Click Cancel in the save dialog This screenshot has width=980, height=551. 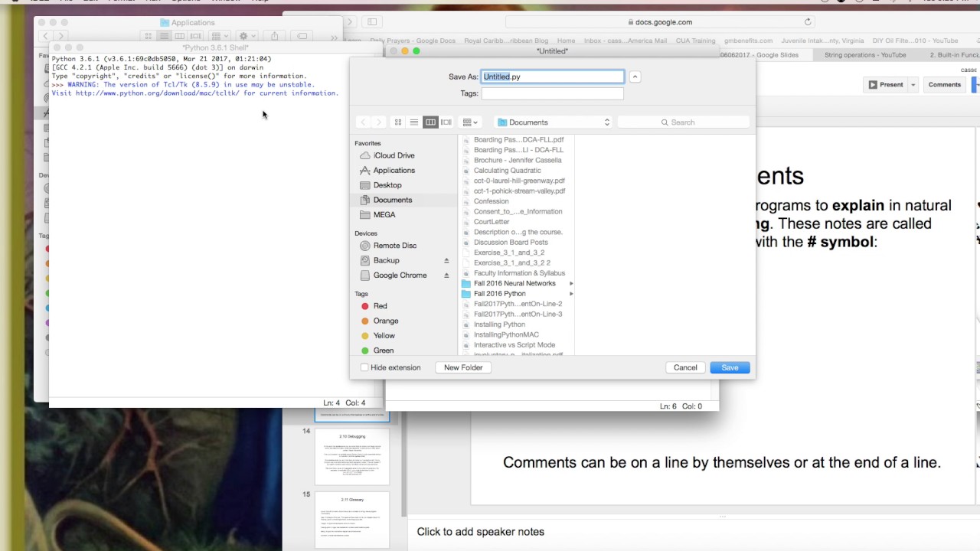(x=685, y=368)
